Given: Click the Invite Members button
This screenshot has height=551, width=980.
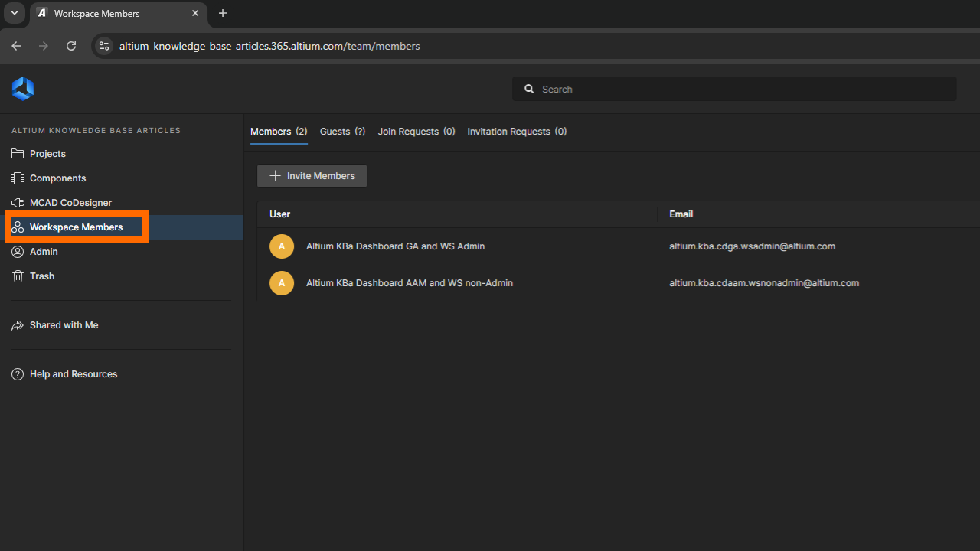Looking at the screenshot, I should click(312, 176).
